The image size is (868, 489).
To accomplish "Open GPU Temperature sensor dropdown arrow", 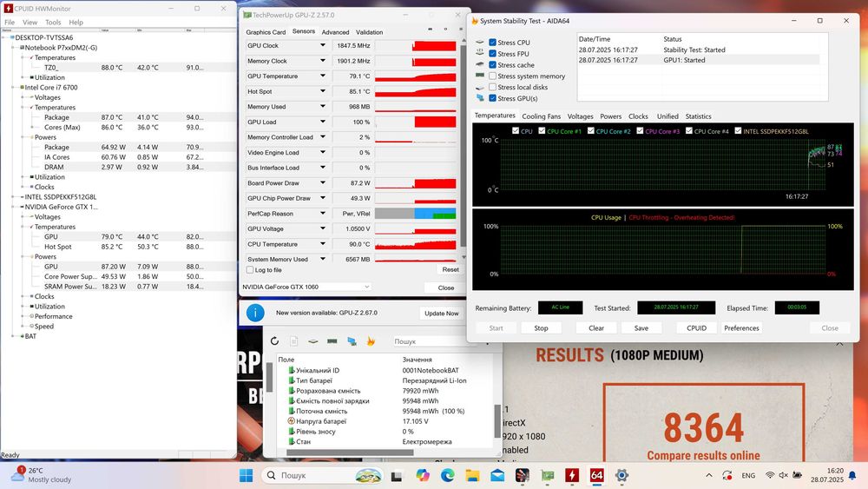I will pyautogui.click(x=323, y=76).
